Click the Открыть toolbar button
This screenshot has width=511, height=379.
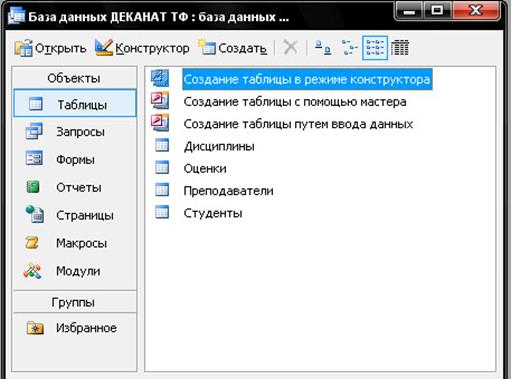[50, 48]
